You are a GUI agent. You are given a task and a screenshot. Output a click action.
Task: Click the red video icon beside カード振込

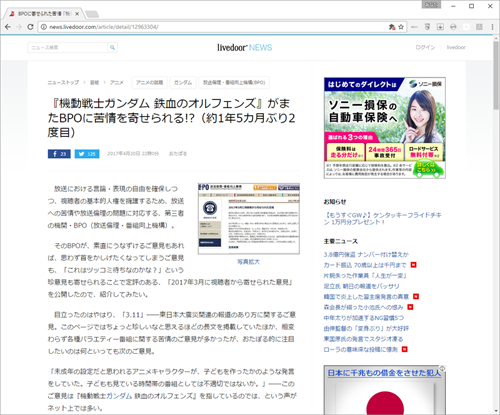(x=414, y=265)
